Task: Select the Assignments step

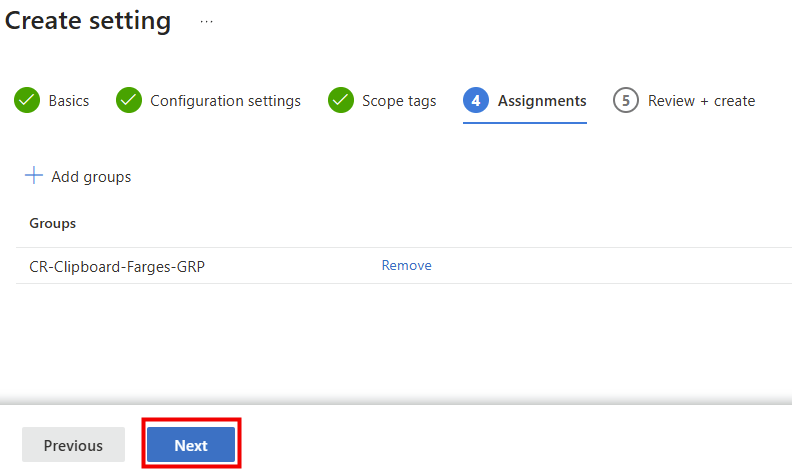Action: [525, 101]
